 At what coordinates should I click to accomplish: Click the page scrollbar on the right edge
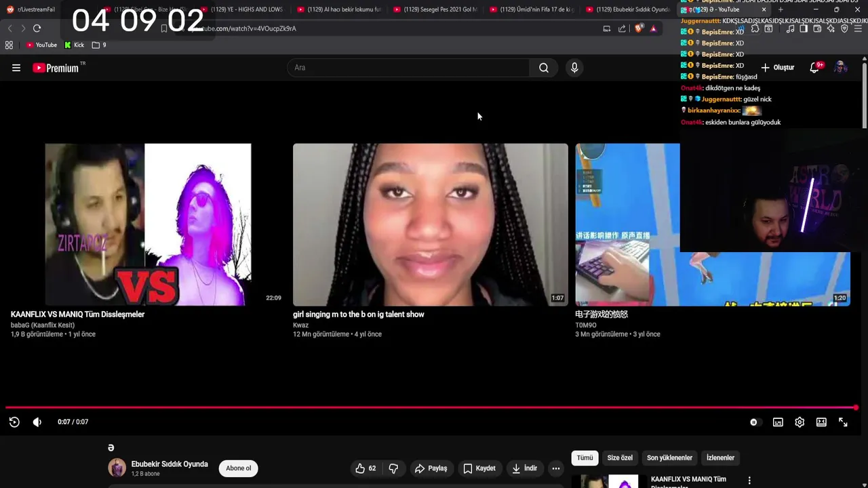[865, 95]
